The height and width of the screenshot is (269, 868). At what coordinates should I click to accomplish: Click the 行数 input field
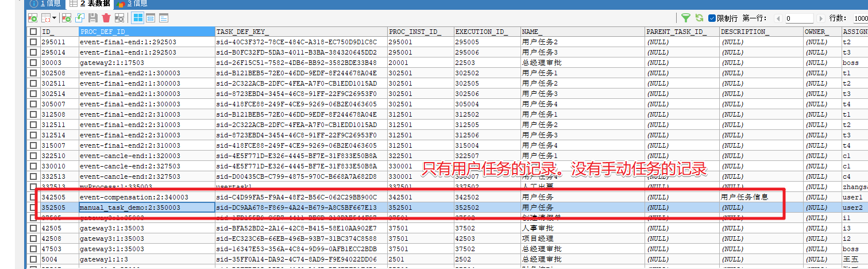860,18
